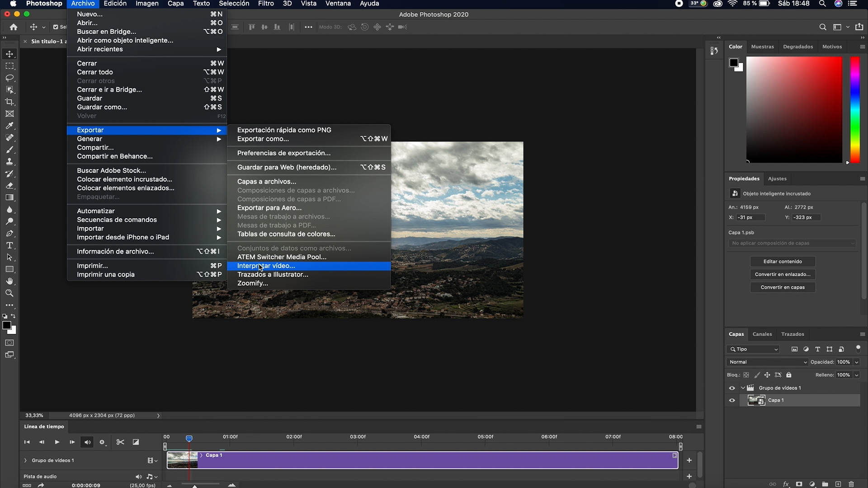Select the Horizontal Type tool
Image resolution: width=868 pixels, height=488 pixels.
[9, 245]
